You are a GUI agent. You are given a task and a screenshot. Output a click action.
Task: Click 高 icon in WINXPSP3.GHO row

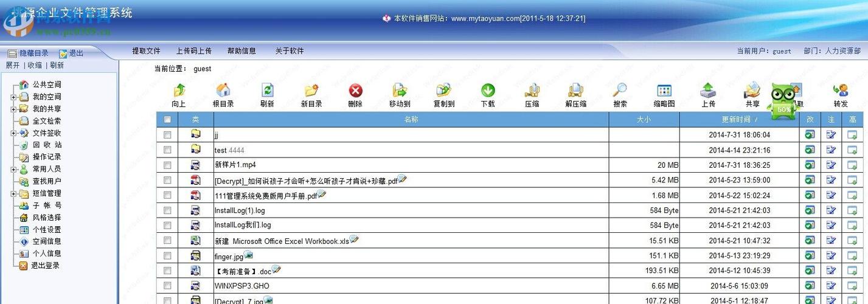(852, 285)
